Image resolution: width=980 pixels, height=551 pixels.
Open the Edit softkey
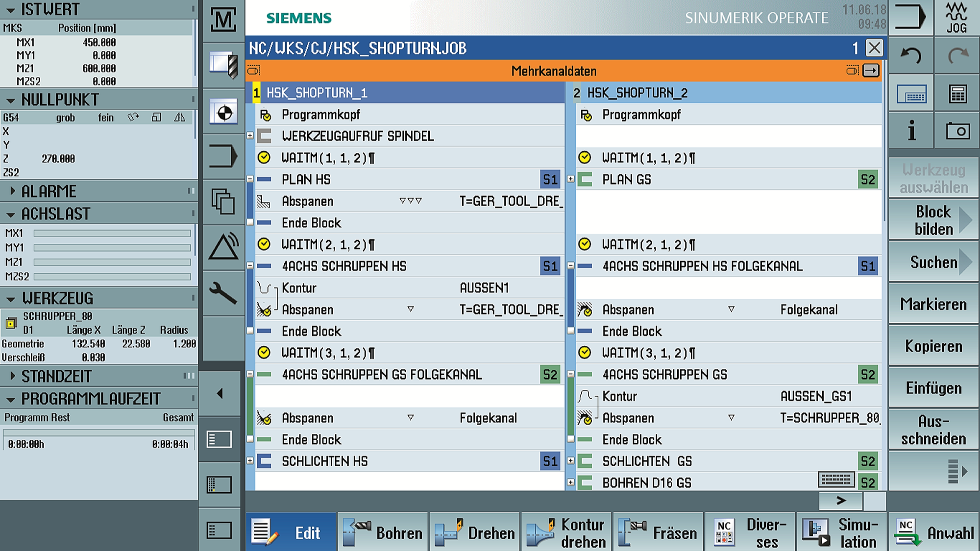coord(291,532)
